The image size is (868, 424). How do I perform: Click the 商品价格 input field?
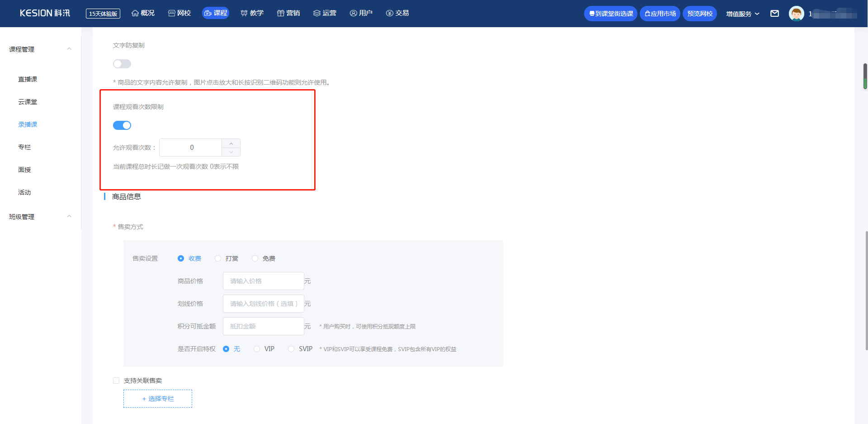(x=263, y=281)
